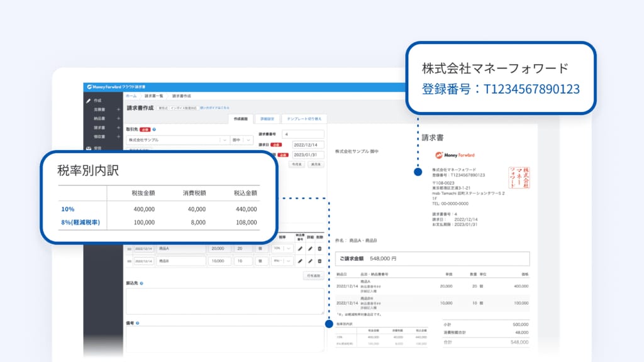Click the drag handle icon on the 商品A row
The height and width of the screenshot is (362, 644).
tap(131, 249)
